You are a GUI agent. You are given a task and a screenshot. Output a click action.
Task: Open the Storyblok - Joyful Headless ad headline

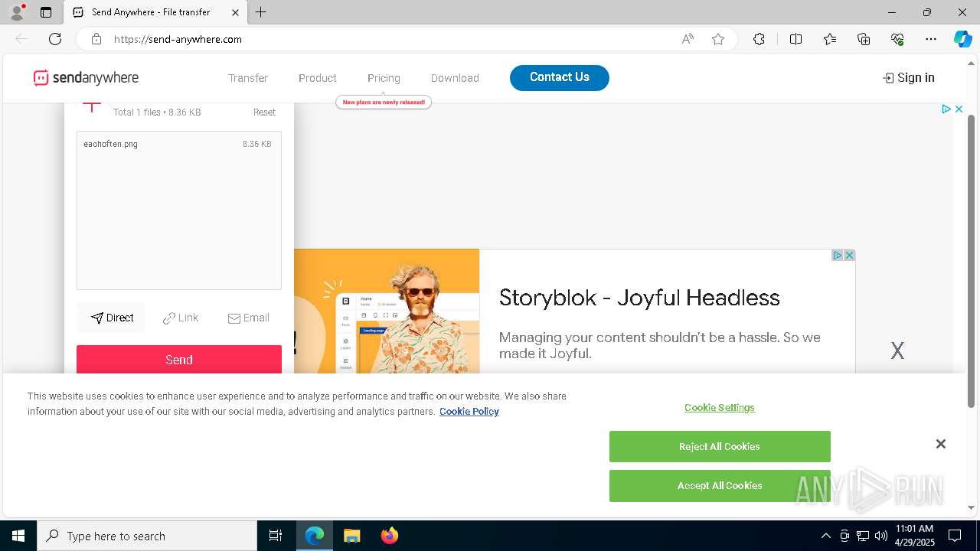[639, 298]
